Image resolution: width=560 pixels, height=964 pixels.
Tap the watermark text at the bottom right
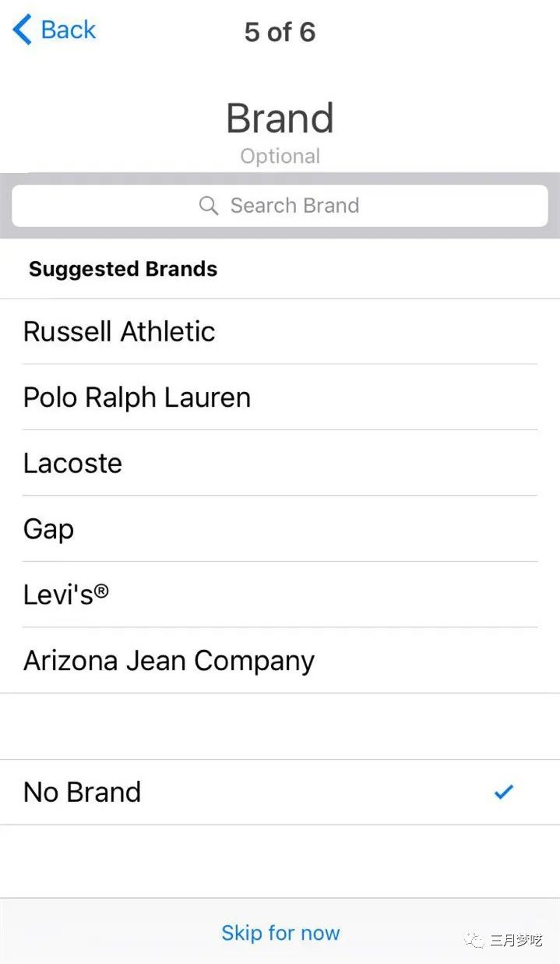[x=516, y=941]
